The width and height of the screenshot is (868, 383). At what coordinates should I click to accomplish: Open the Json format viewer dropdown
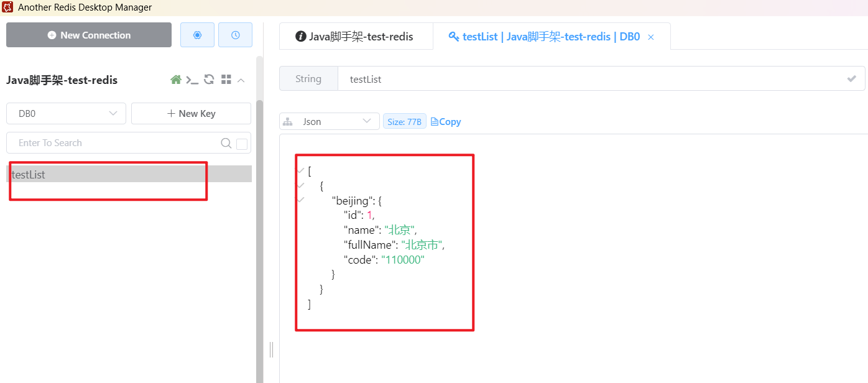point(330,121)
